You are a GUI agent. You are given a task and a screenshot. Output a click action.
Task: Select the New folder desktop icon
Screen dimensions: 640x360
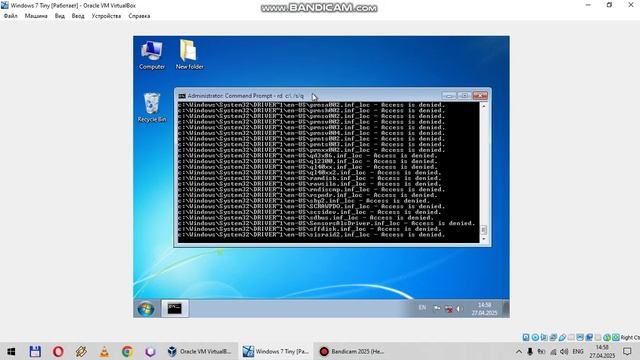tap(189, 55)
